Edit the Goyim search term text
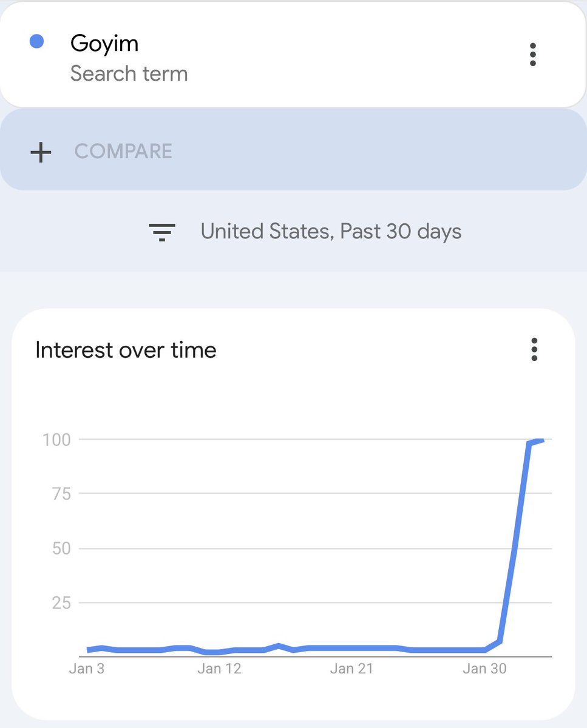The image size is (587, 728). 104,43
